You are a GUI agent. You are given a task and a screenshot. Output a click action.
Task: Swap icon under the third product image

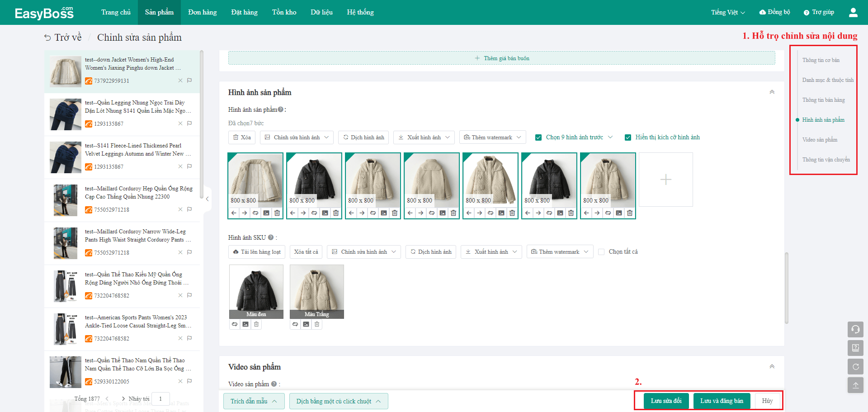(373, 213)
